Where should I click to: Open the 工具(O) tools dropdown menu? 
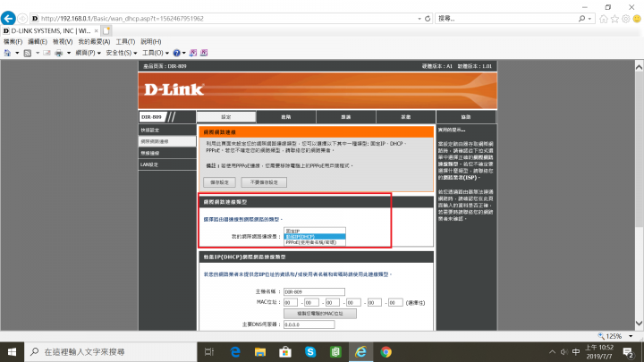click(x=156, y=53)
